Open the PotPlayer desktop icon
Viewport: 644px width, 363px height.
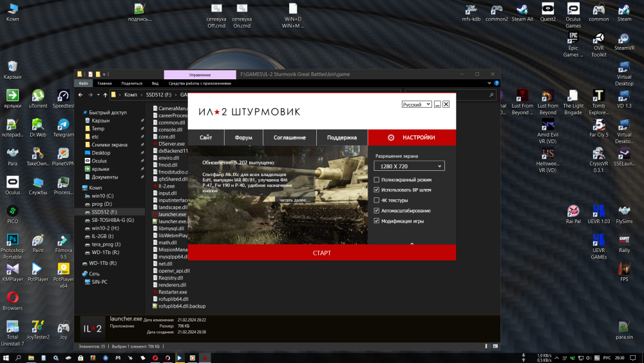click(x=38, y=272)
